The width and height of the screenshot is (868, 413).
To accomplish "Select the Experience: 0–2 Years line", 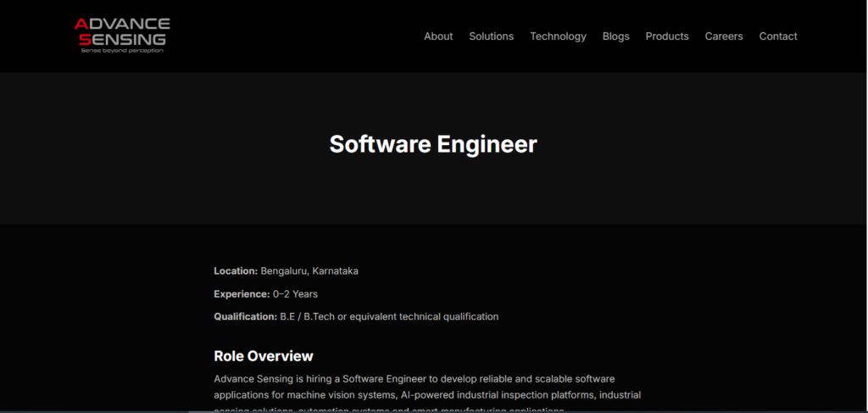I will [x=265, y=294].
